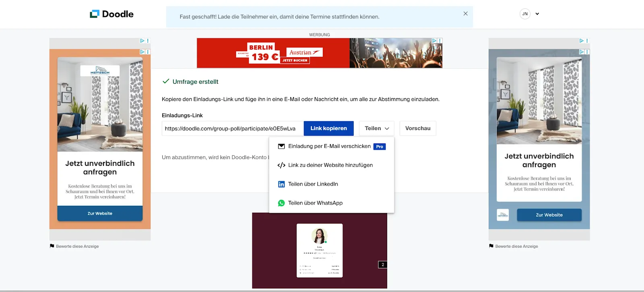Select Link zu deiner Website hinzufügen
The width and height of the screenshot is (644, 292).
(330, 165)
